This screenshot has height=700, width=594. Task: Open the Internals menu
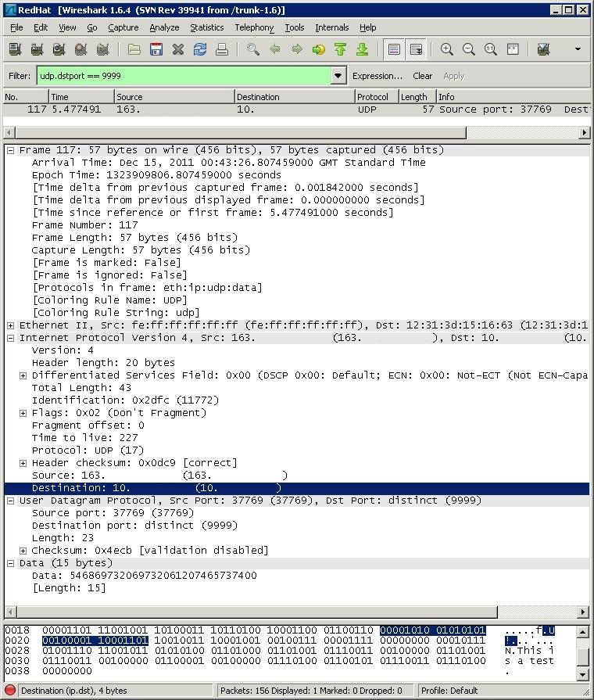tap(331, 27)
